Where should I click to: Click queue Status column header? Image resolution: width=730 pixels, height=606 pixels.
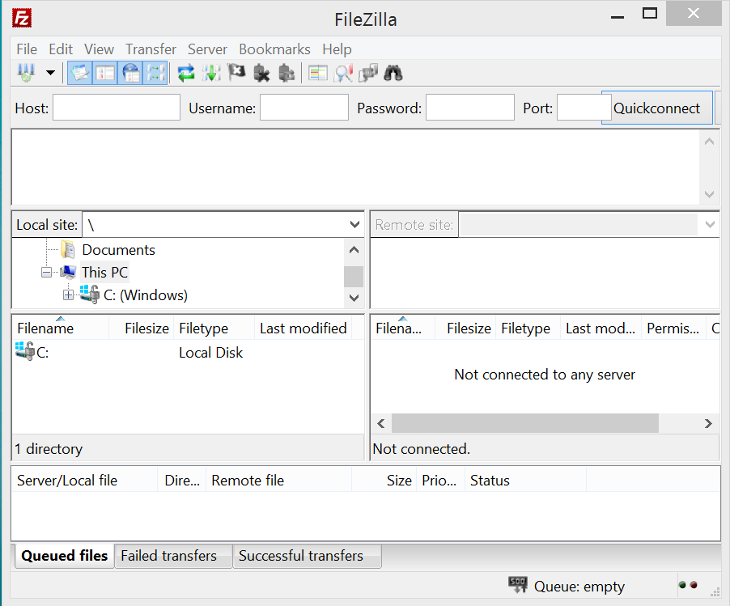[525, 480]
